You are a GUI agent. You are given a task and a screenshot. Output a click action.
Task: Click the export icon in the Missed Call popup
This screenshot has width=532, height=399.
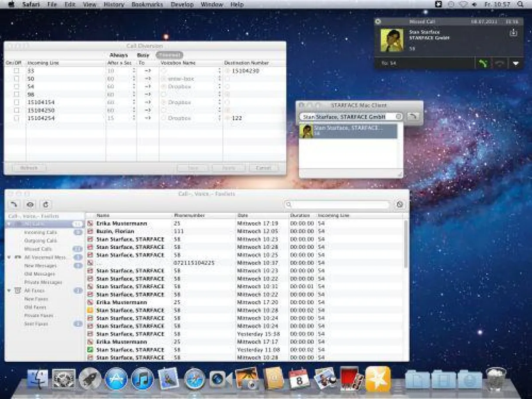tap(514, 32)
